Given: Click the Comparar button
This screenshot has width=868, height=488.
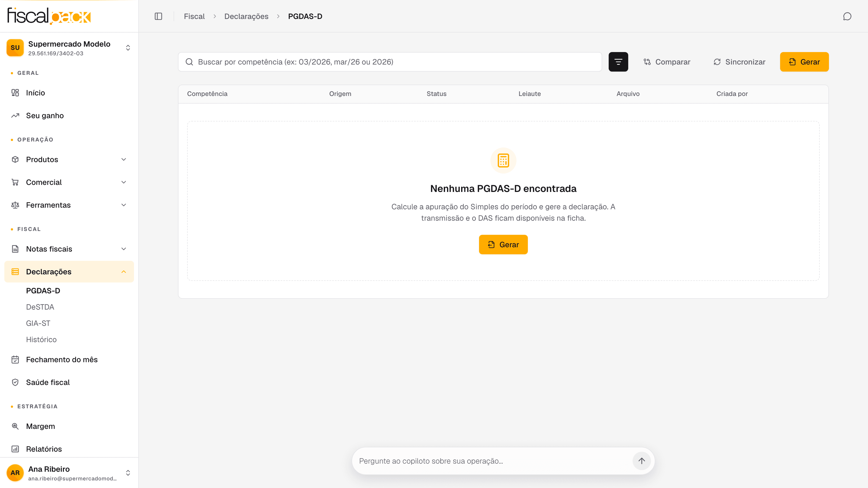Looking at the screenshot, I should (x=667, y=62).
